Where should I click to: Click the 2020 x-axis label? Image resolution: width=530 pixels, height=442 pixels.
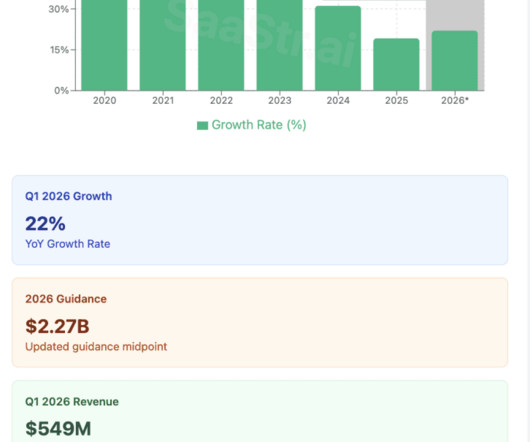[x=104, y=101]
